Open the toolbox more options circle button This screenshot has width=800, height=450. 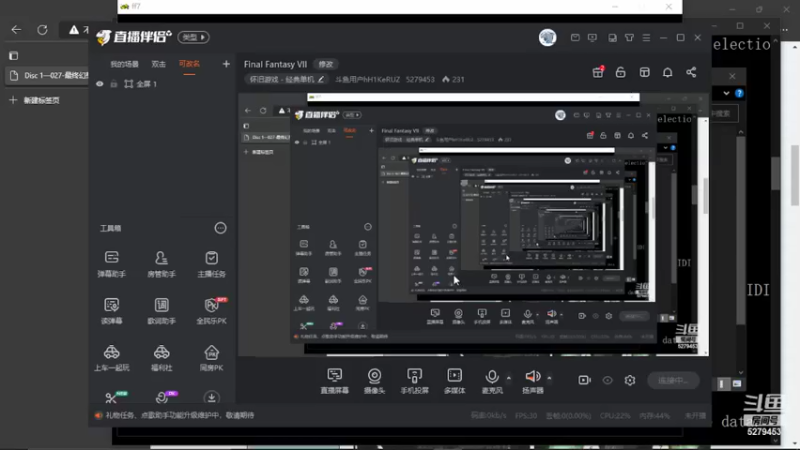(x=220, y=228)
